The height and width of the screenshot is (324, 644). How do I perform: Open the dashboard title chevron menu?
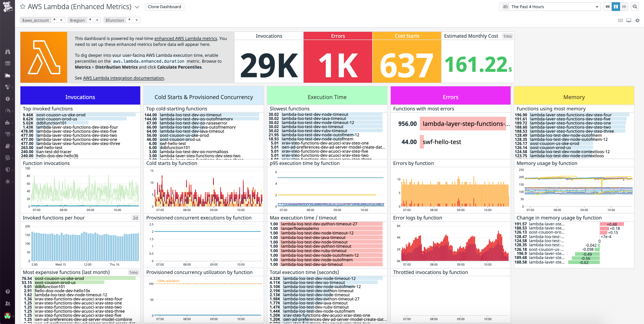[137, 7]
